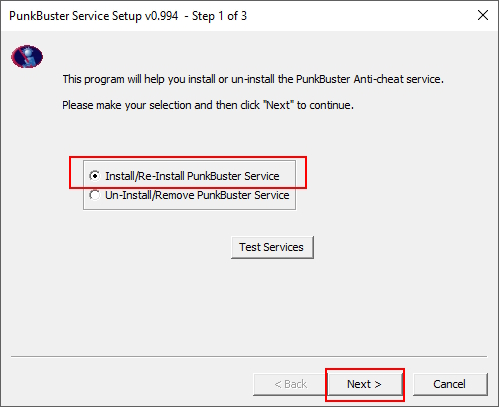Select the Install/Re-Install PunkBuster Service radio button
499x407 pixels.
tap(95, 176)
